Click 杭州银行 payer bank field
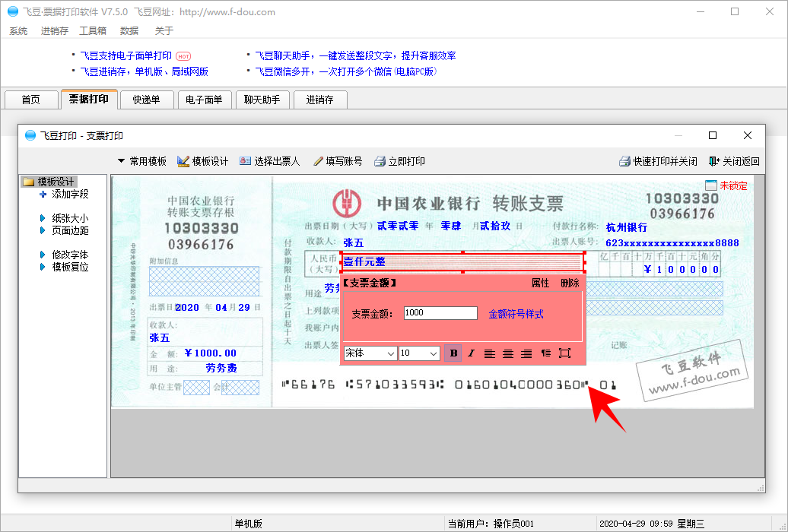788x532 pixels. 627,227
